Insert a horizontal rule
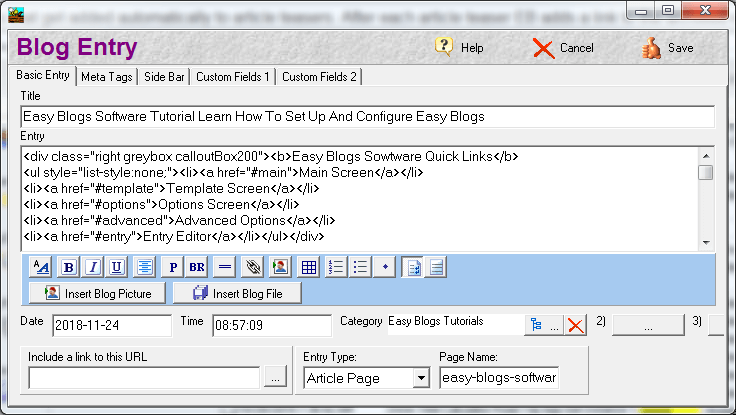 225,268
